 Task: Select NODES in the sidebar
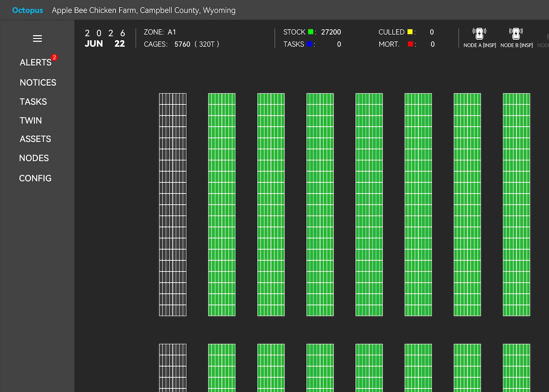pos(34,158)
